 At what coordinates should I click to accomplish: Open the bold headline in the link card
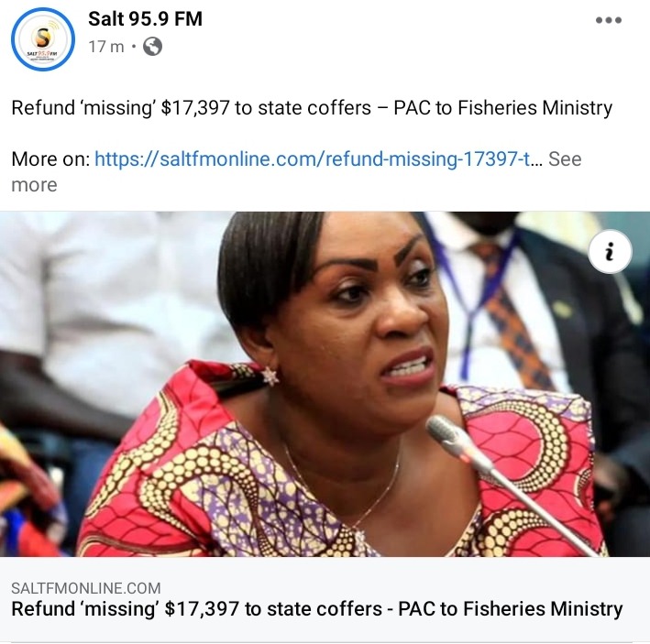317,609
